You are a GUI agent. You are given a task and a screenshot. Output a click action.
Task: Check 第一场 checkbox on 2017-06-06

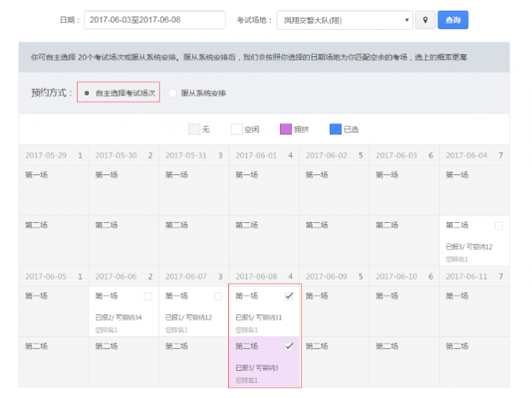pyautogui.click(x=148, y=296)
